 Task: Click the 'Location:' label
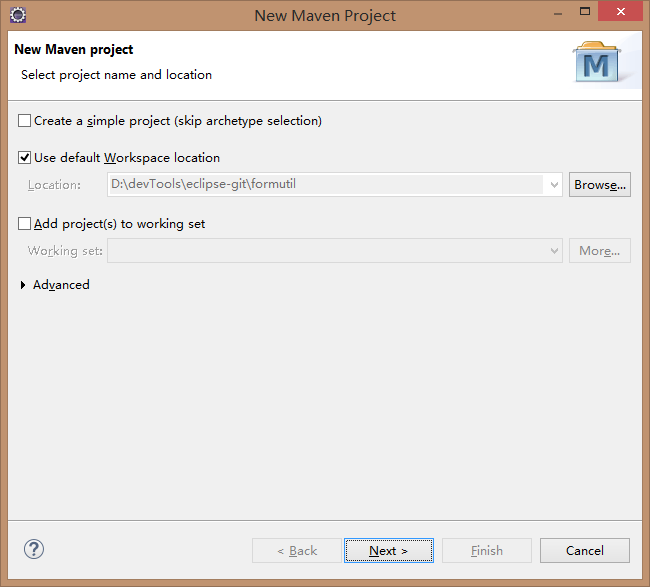54,185
